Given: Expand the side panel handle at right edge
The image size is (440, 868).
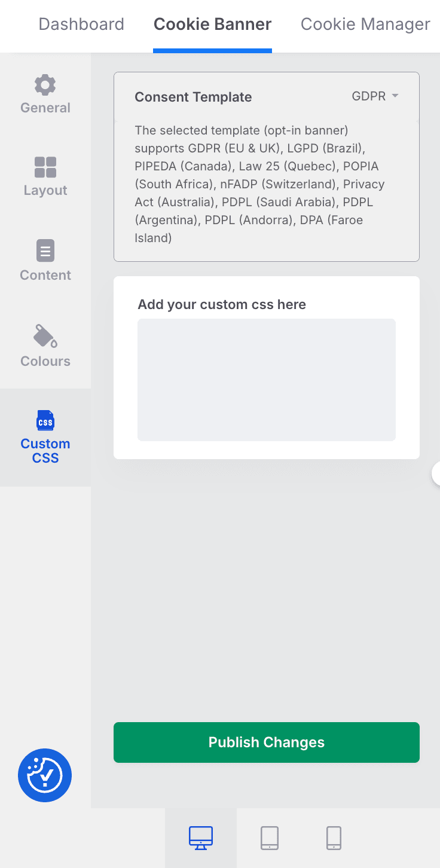Looking at the screenshot, I should 436,473.
